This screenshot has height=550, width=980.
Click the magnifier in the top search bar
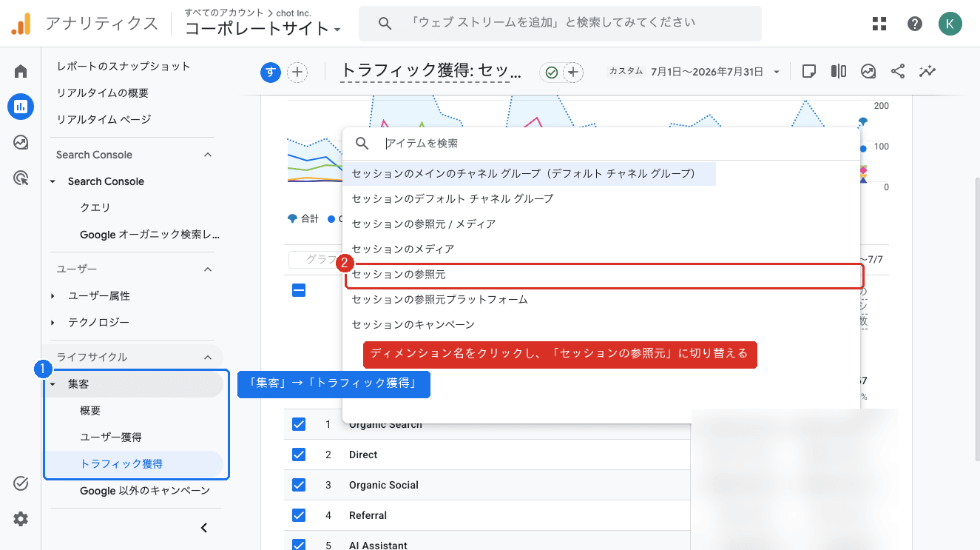(x=385, y=24)
